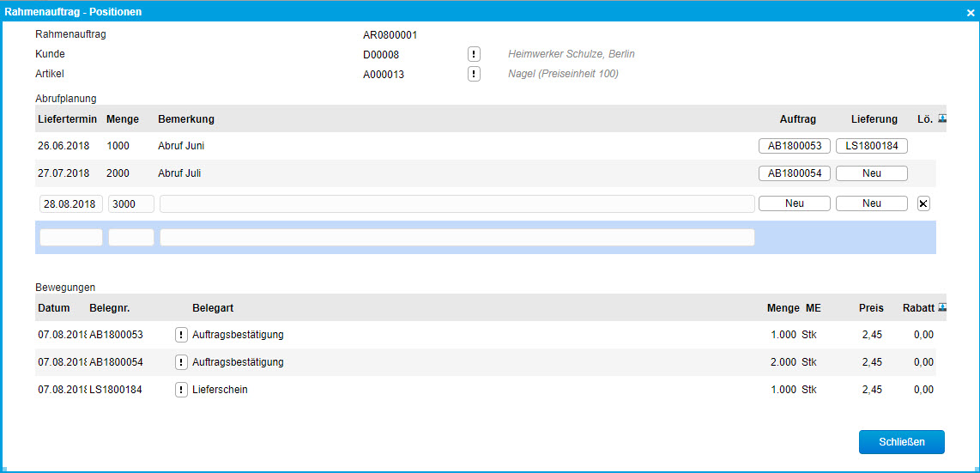Focus empty date field in blue row

(x=71, y=238)
